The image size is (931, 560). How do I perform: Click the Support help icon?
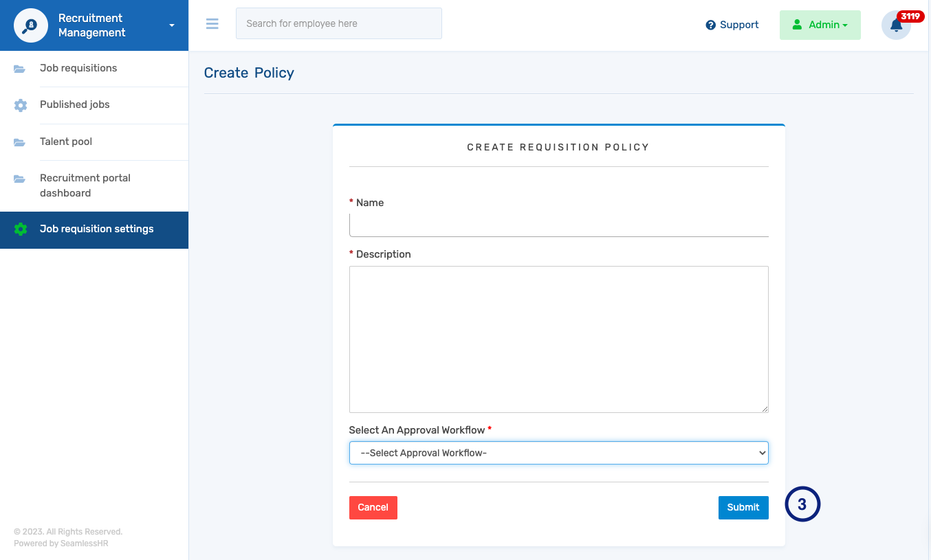click(710, 25)
